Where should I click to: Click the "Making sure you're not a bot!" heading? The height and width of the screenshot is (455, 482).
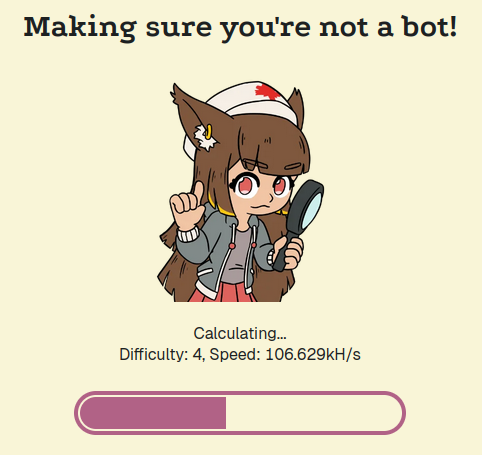240,27
